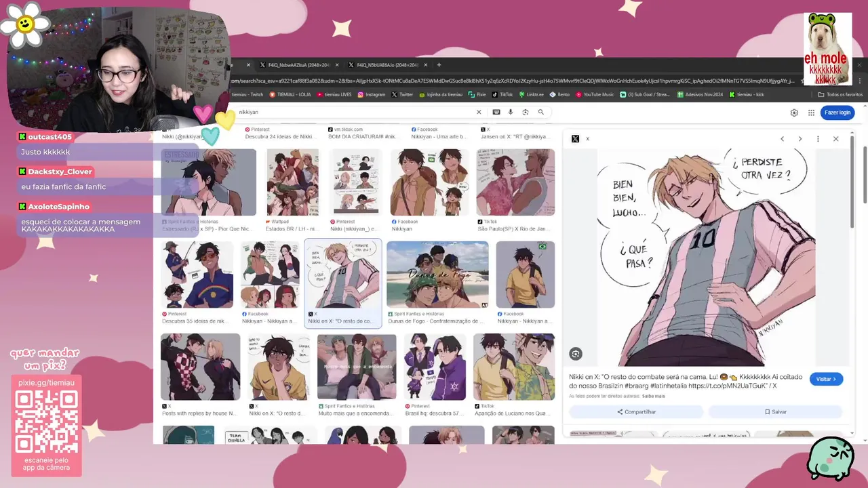Open the Saiba mais link
The height and width of the screenshot is (488, 868).
pyautogui.click(x=654, y=396)
